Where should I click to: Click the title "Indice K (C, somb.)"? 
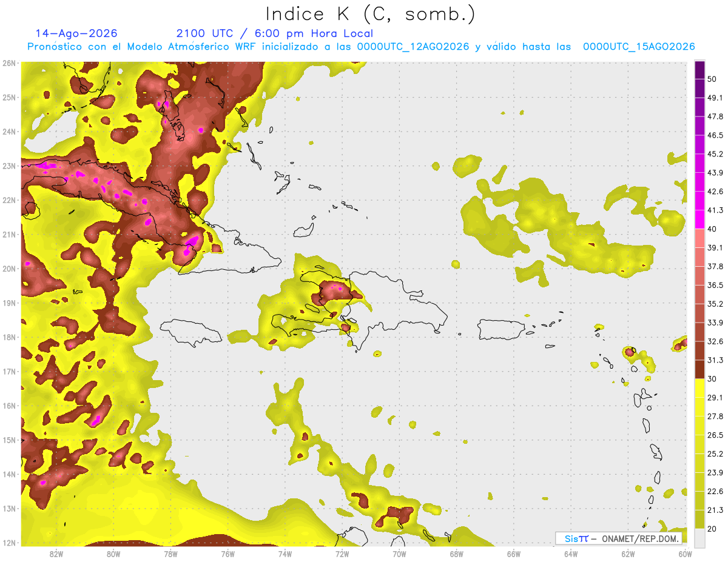pyautogui.click(x=371, y=14)
